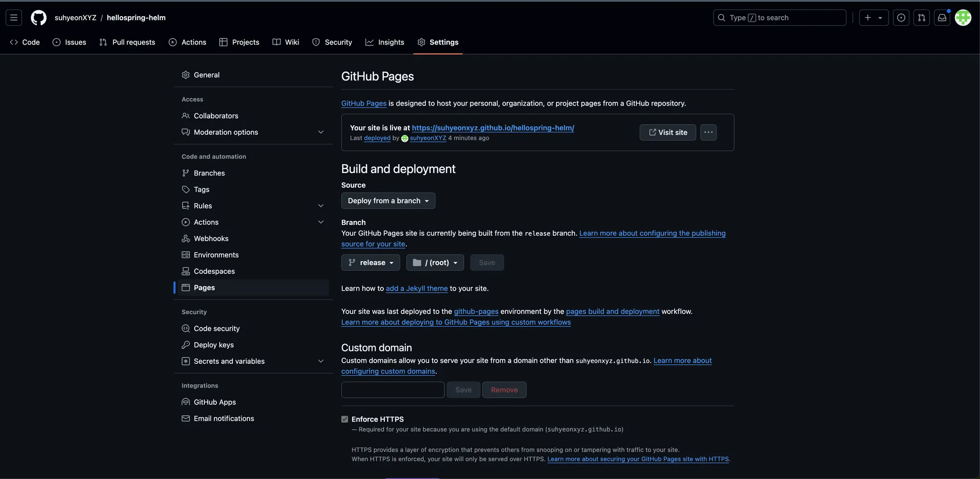
Task: Open Deploy from a branch dropdown
Action: pyautogui.click(x=388, y=201)
